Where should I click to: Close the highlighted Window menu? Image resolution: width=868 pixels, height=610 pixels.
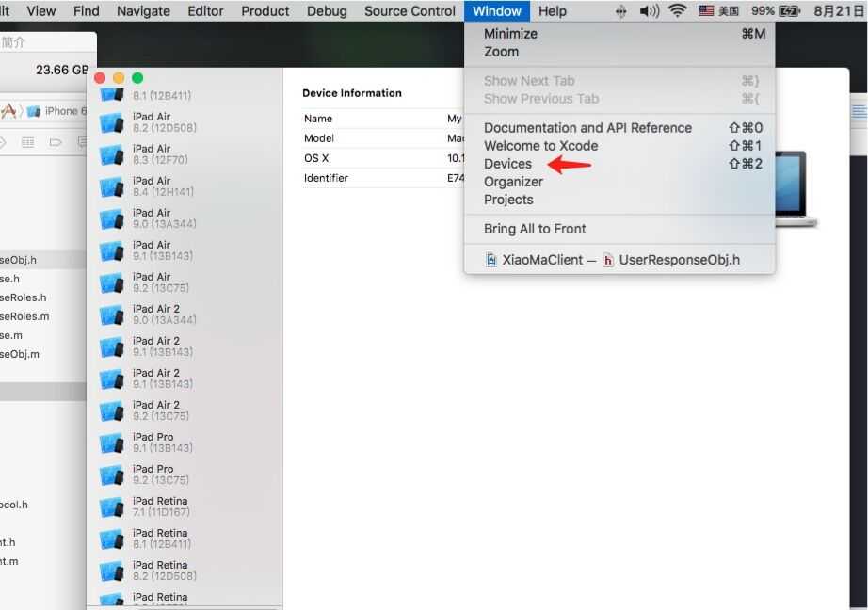(x=497, y=11)
